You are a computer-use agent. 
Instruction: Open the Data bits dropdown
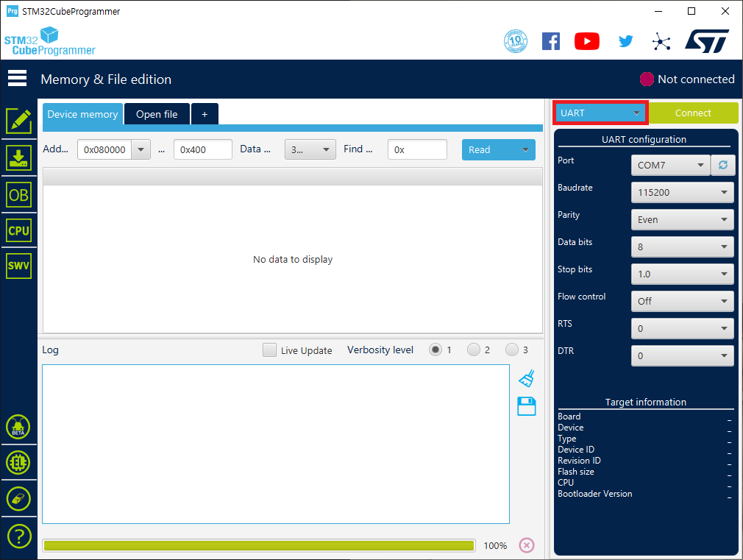click(683, 247)
